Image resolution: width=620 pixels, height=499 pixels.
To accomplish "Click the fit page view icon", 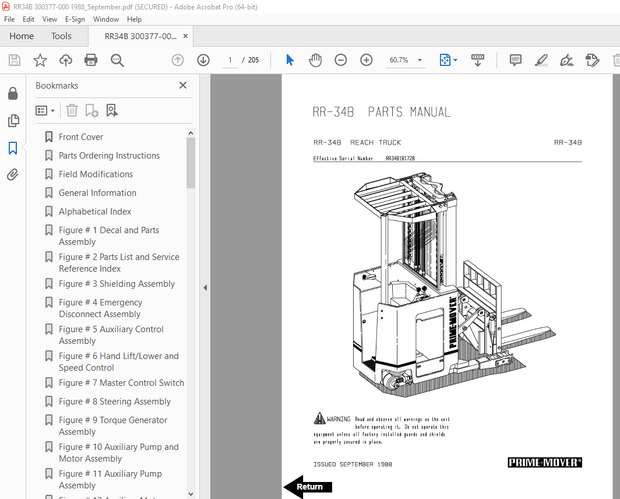I will (x=445, y=60).
